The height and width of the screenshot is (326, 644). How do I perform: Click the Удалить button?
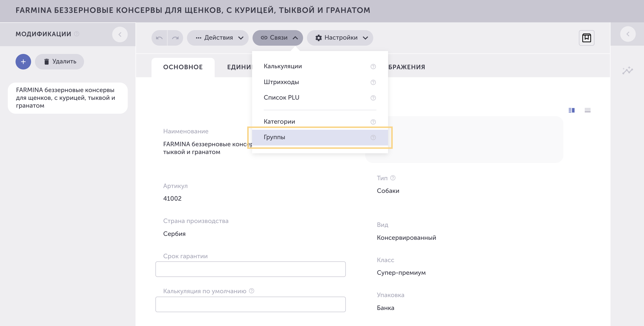coord(59,61)
